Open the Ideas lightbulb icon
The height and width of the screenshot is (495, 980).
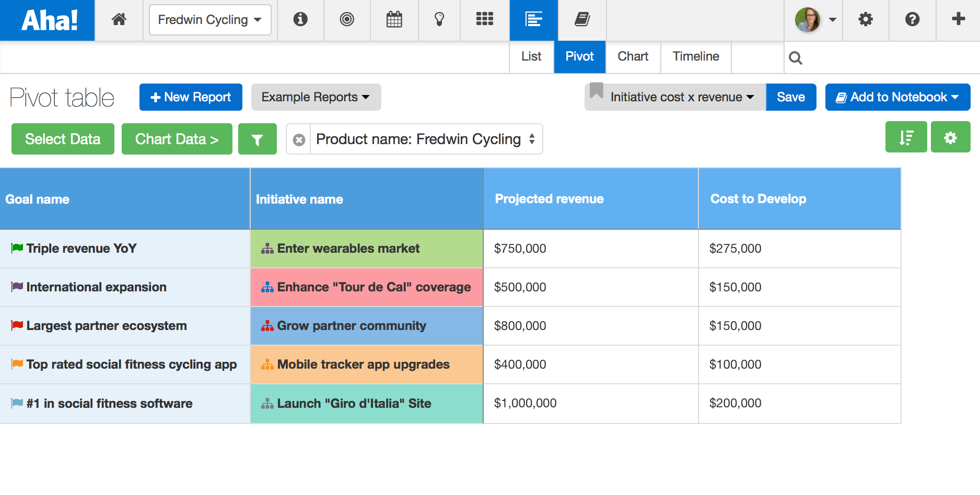(439, 19)
